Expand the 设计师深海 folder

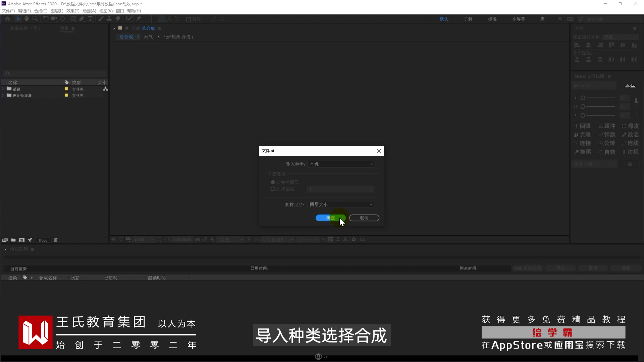[x=3, y=96]
